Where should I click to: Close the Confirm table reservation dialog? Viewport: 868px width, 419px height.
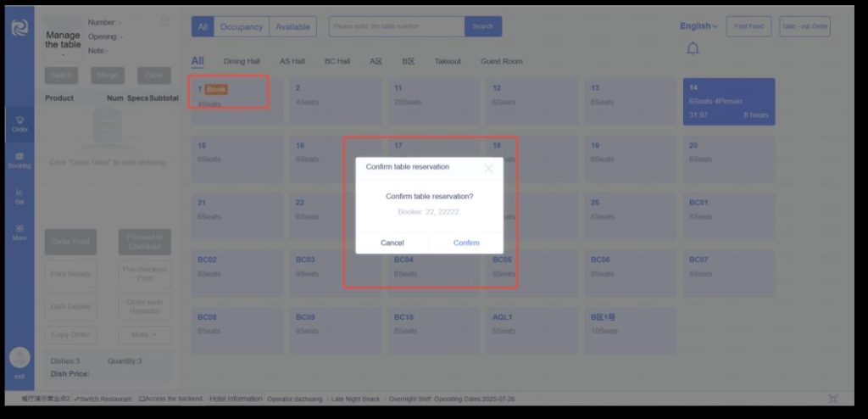(x=488, y=168)
